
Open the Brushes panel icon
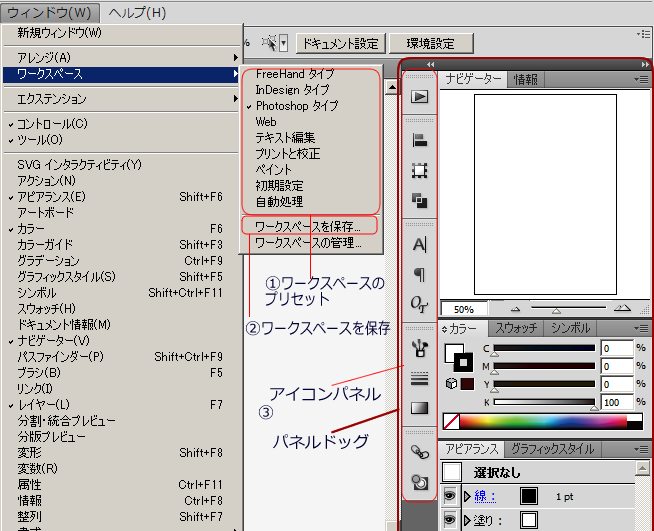pos(420,348)
